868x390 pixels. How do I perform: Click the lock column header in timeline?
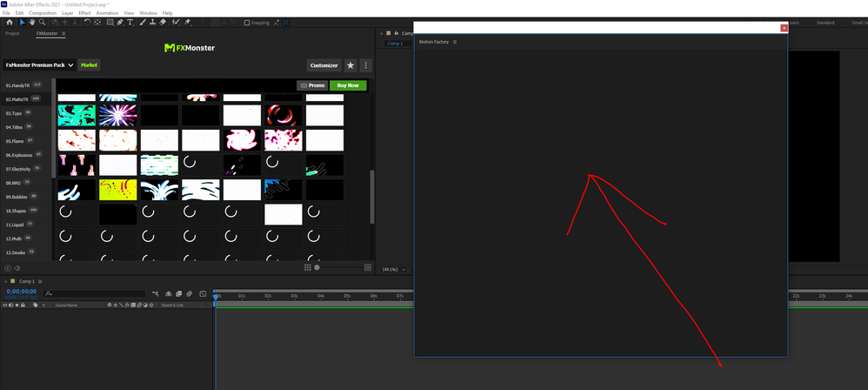23,306
